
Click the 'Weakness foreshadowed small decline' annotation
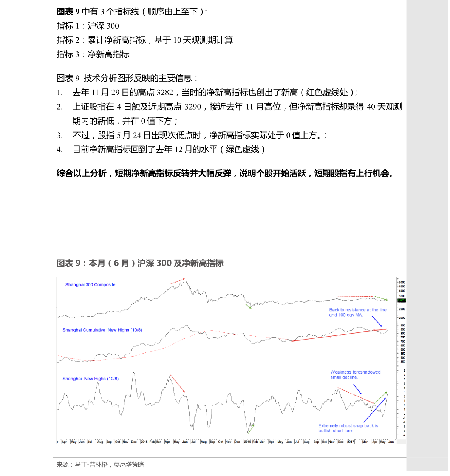[355, 374]
